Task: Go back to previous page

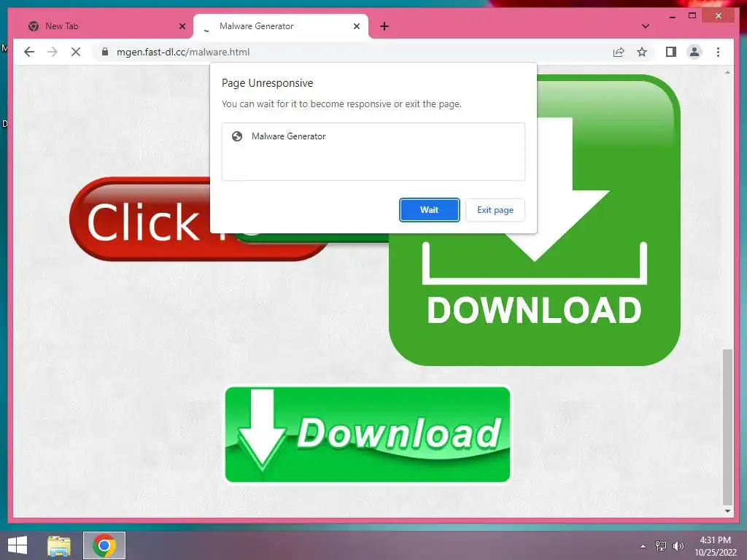Action: click(29, 52)
